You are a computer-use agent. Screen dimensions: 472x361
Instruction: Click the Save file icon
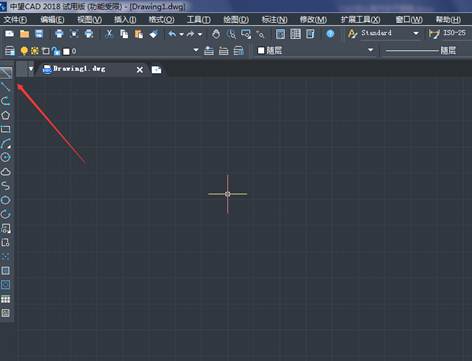coord(39,34)
